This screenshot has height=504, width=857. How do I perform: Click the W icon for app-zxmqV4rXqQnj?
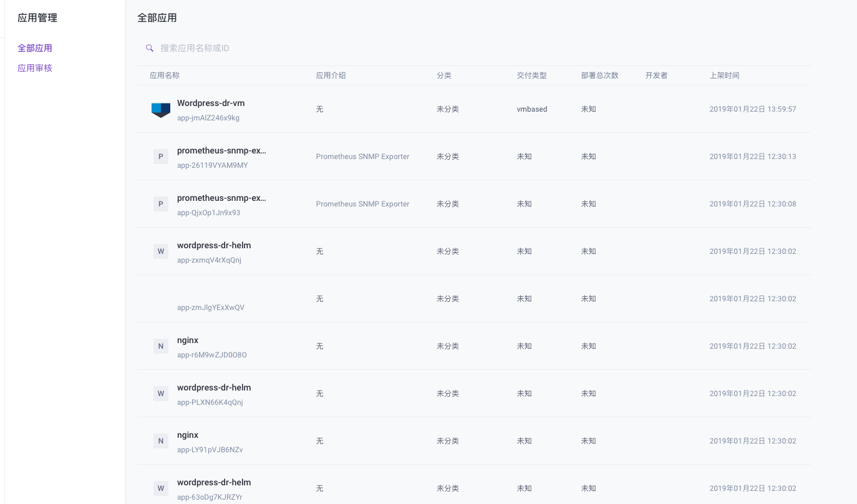coord(161,251)
